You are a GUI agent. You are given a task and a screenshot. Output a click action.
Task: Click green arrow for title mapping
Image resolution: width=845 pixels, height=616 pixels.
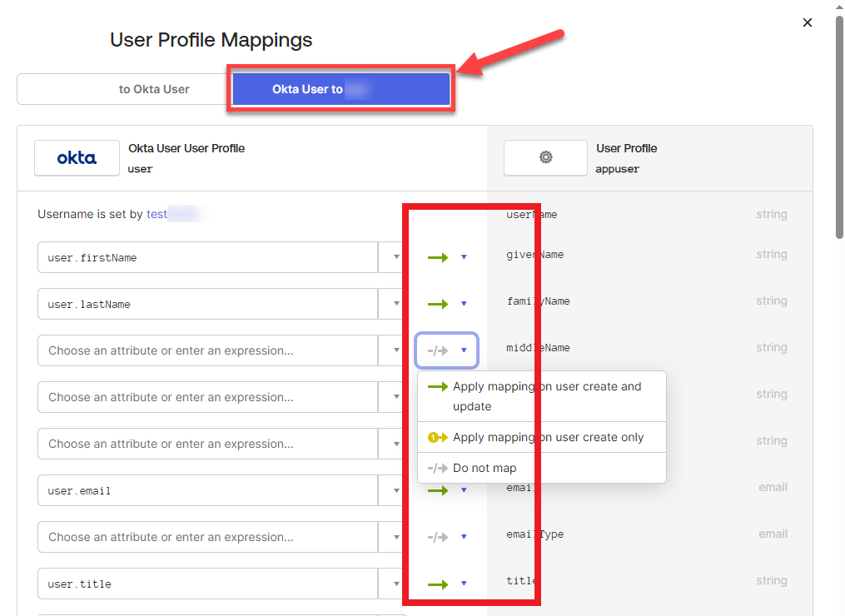(438, 584)
